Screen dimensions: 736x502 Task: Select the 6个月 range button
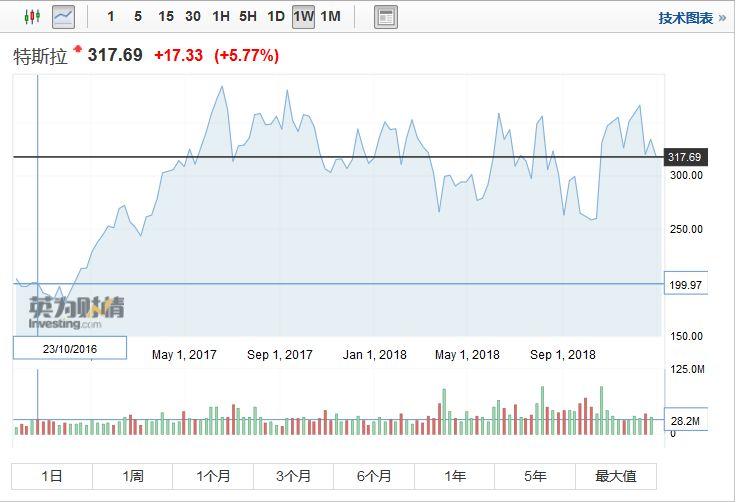coord(374,476)
